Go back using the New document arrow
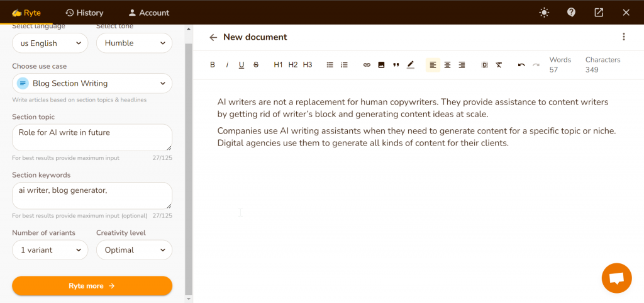The height and width of the screenshot is (303, 644). [213, 37]
